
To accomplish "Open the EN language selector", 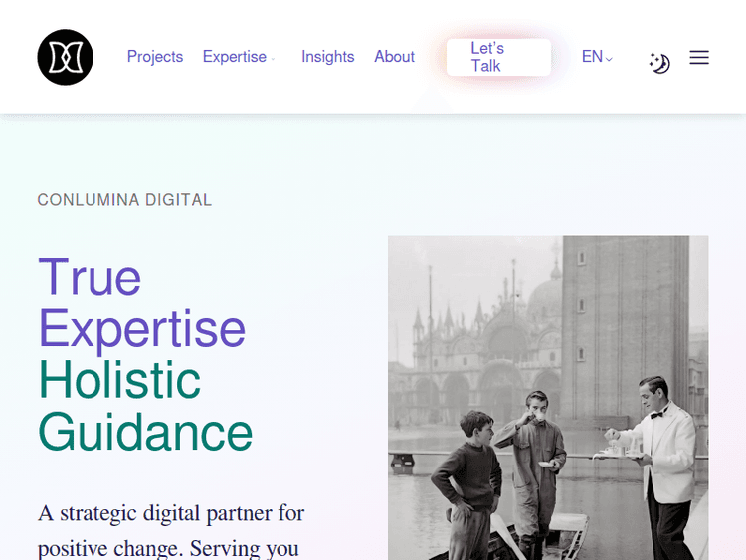I will (x=592, y=57).
